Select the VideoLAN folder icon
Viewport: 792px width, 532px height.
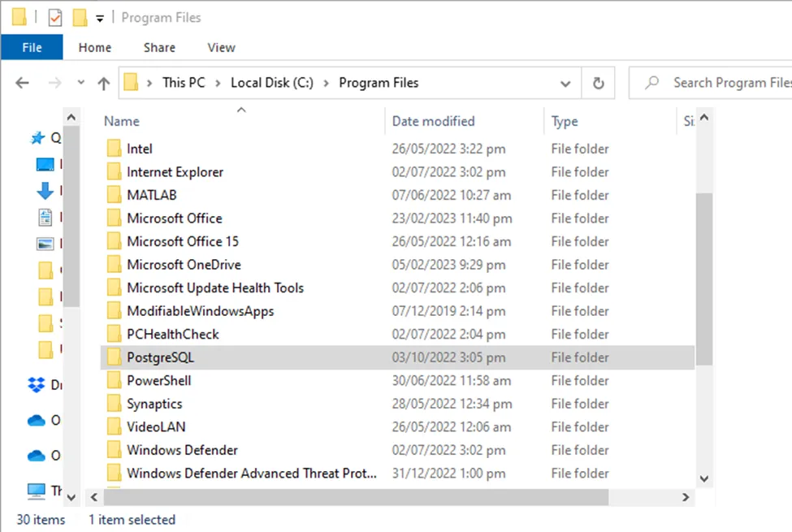tap(114, 427)
